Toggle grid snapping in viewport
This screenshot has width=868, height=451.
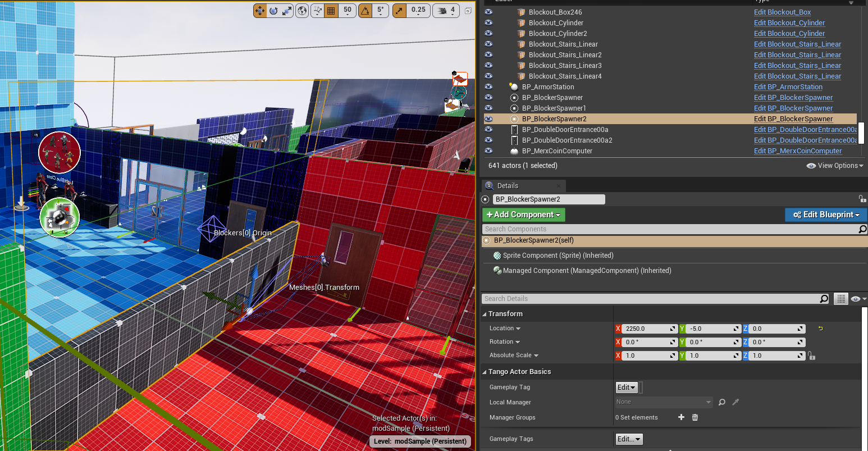click(x=331, y=11)
